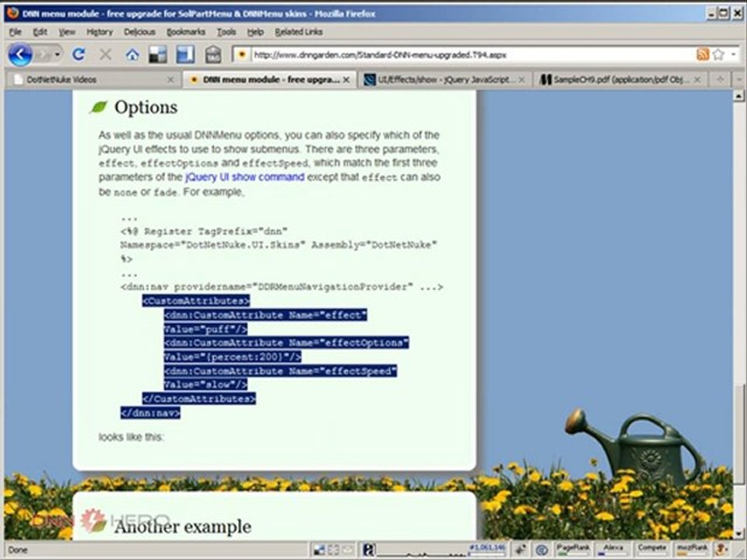
Task: Click the Options heading text
Action: tap(146, 107)
